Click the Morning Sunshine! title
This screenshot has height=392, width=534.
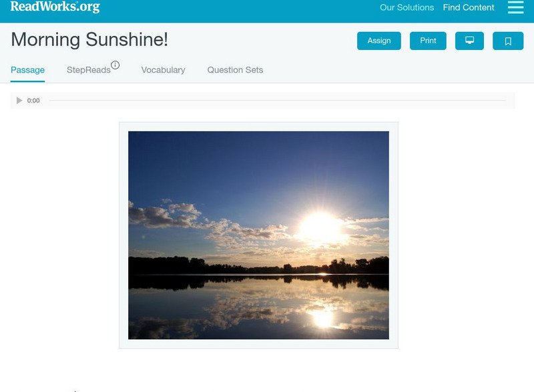click(89, 39)
